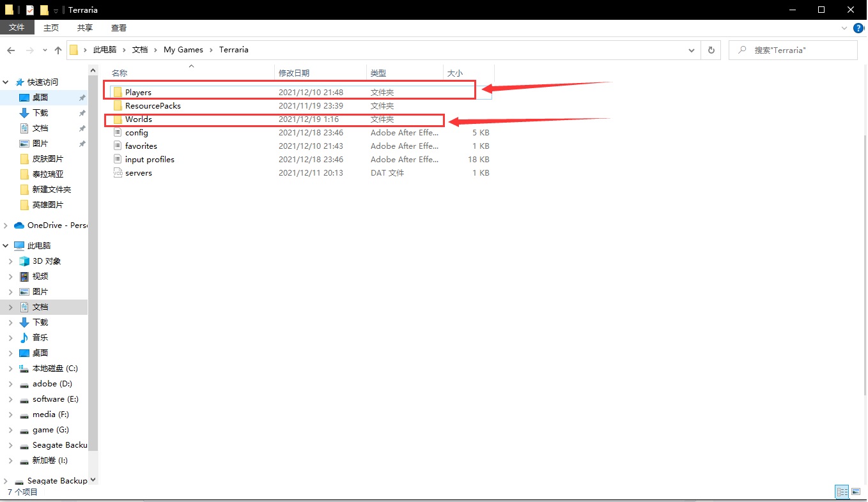The width and height of the screenshot is (868, 502).
Task: Click the Back navigation arrow
Action: 11,50
